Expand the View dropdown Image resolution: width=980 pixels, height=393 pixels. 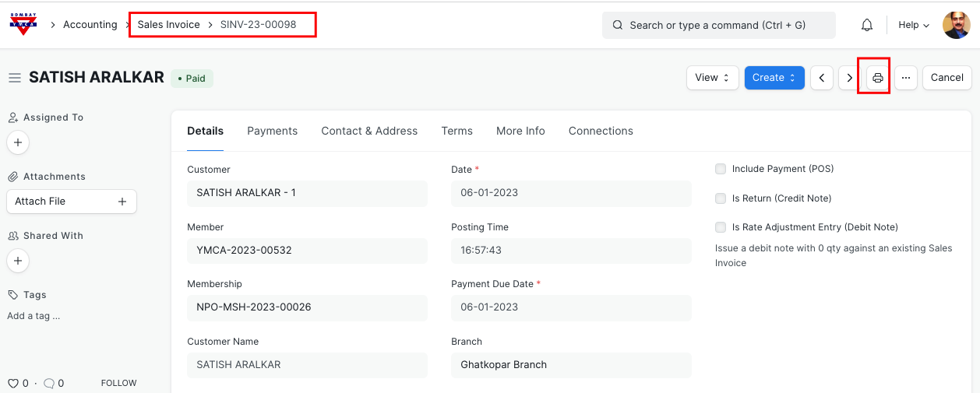712,78
